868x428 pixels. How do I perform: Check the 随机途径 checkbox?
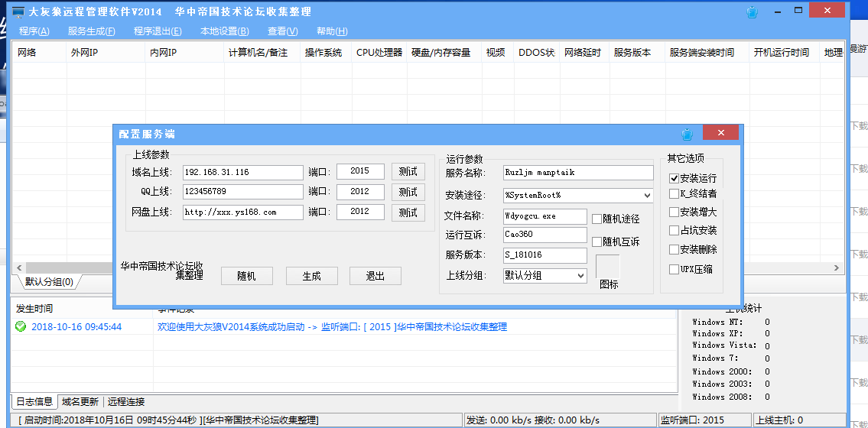pos(597,219)
